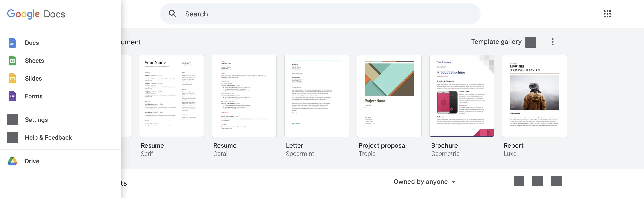Click the Docs icon in the sidebar
The height and width of the screenshot is (198, 644).
point(12,42)
